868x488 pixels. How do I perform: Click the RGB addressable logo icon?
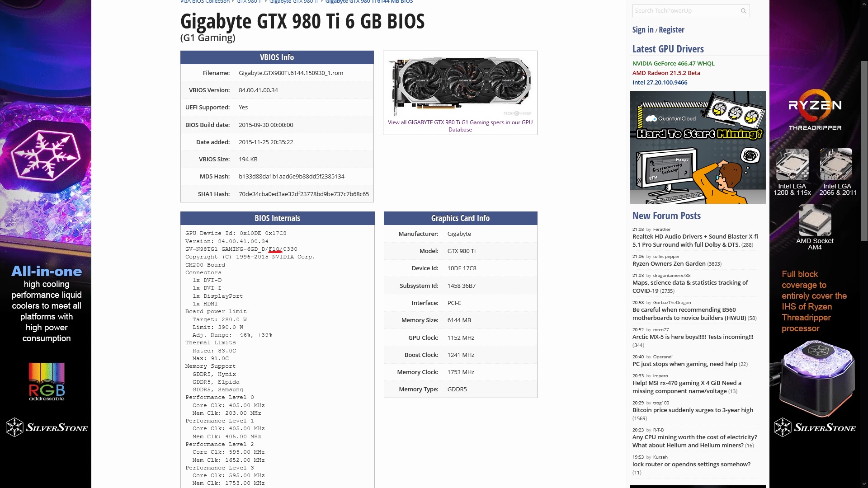(x=47, y=382)
